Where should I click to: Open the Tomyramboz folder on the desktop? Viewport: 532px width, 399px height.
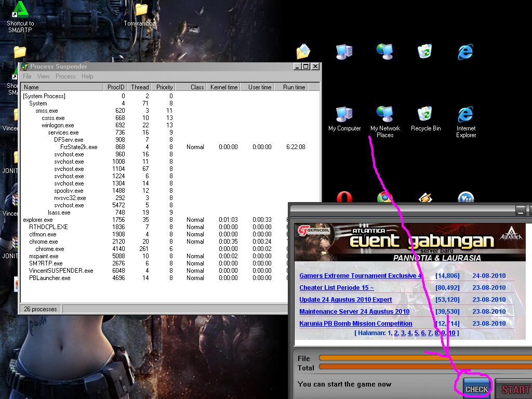[x=141, y=15]
